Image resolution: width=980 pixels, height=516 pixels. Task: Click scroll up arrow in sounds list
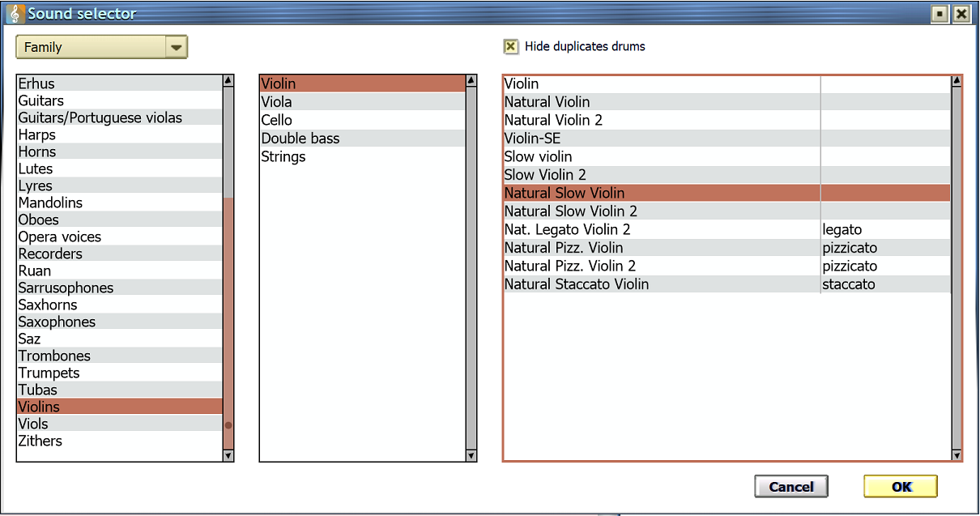point(957,82)
